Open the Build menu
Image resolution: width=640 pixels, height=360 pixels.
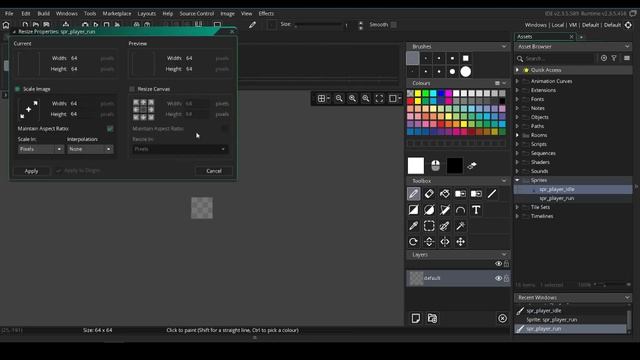[x=43, y=13]
